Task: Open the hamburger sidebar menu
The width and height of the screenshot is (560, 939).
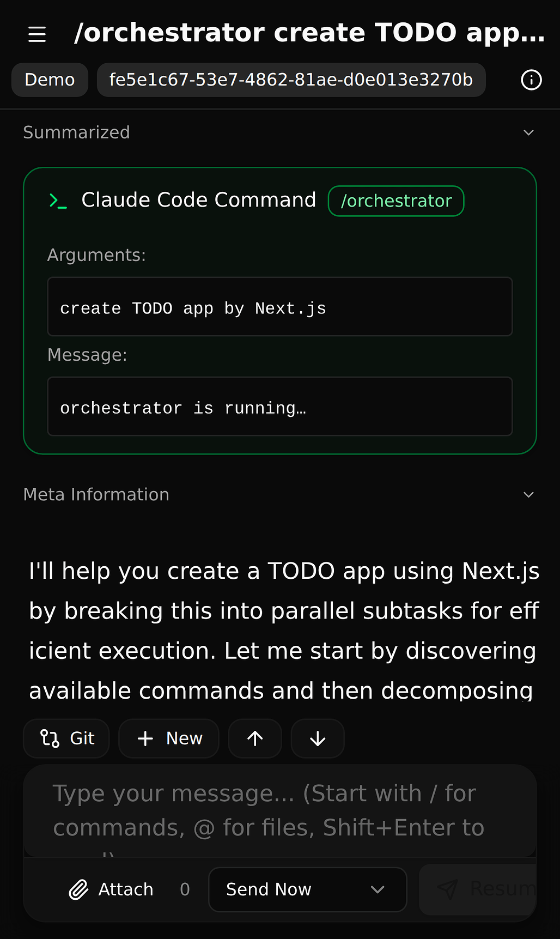Action: [37, 34]
